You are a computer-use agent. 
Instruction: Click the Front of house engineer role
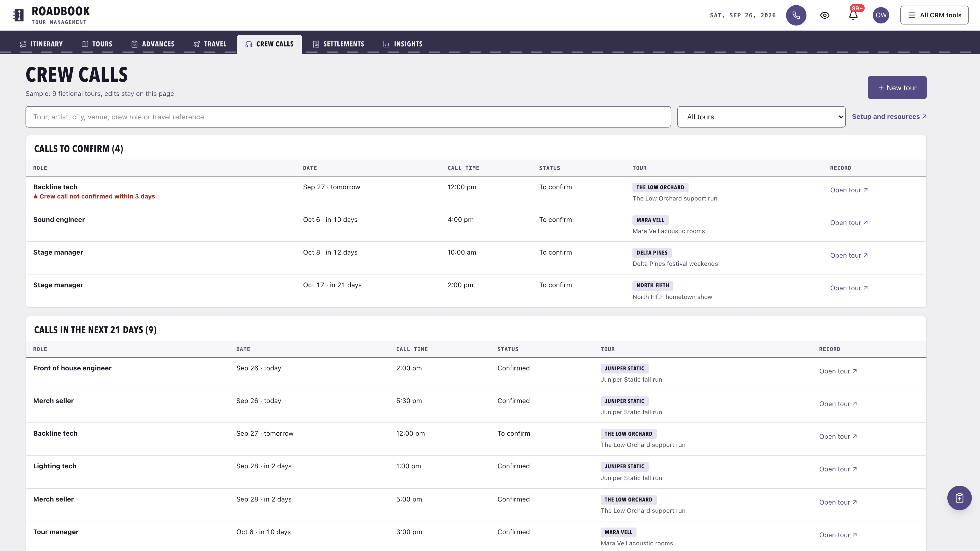[72, 368]
